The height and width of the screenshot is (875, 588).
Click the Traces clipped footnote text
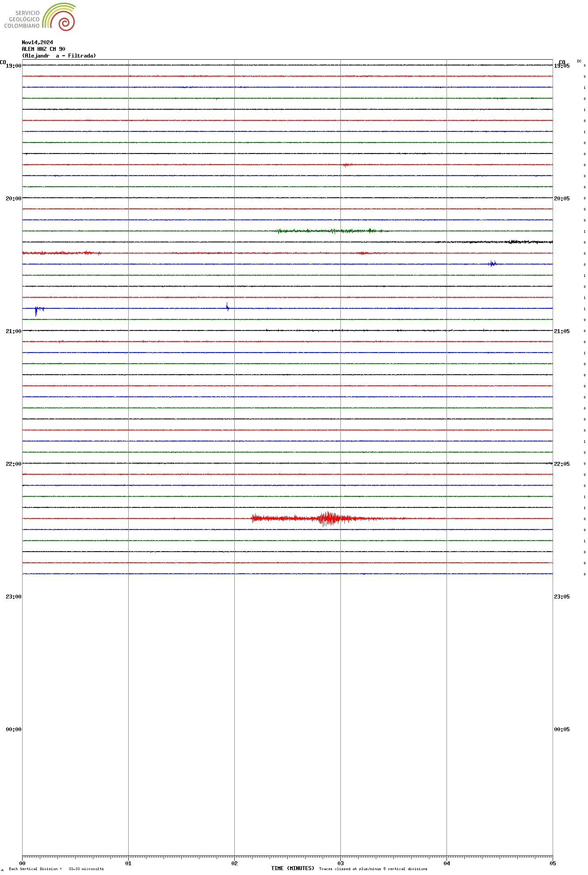tap(373, 869)
